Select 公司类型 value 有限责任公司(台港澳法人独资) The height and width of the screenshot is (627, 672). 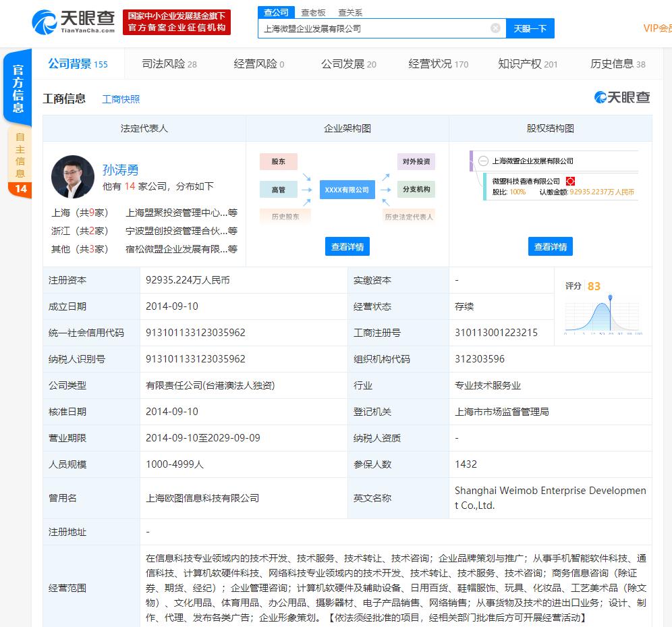point(210,385)
